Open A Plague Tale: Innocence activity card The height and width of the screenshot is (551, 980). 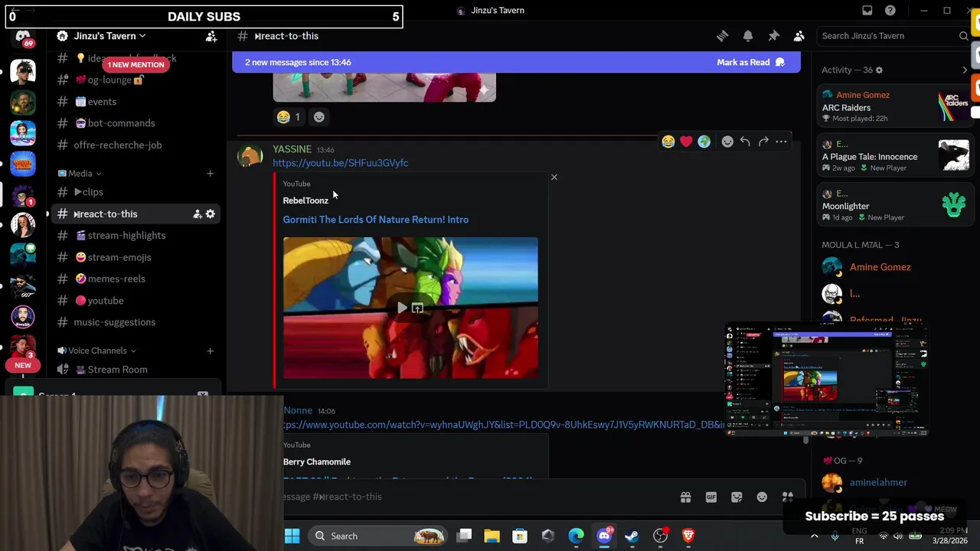tap(895, 157)
